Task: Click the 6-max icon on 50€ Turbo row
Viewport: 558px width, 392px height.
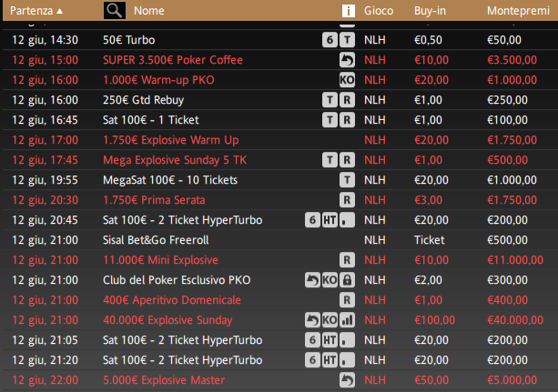Action: point(330,40)
